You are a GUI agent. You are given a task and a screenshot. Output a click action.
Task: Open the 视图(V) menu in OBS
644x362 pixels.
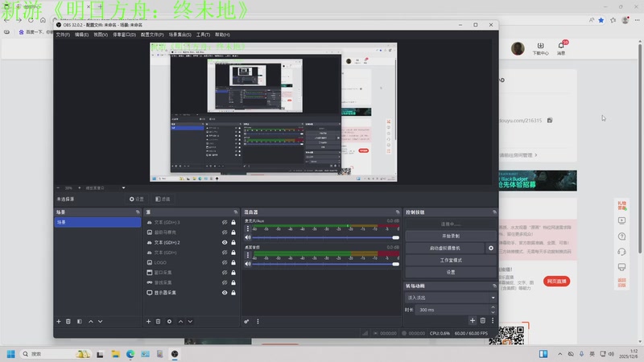(x=101, y=35)
